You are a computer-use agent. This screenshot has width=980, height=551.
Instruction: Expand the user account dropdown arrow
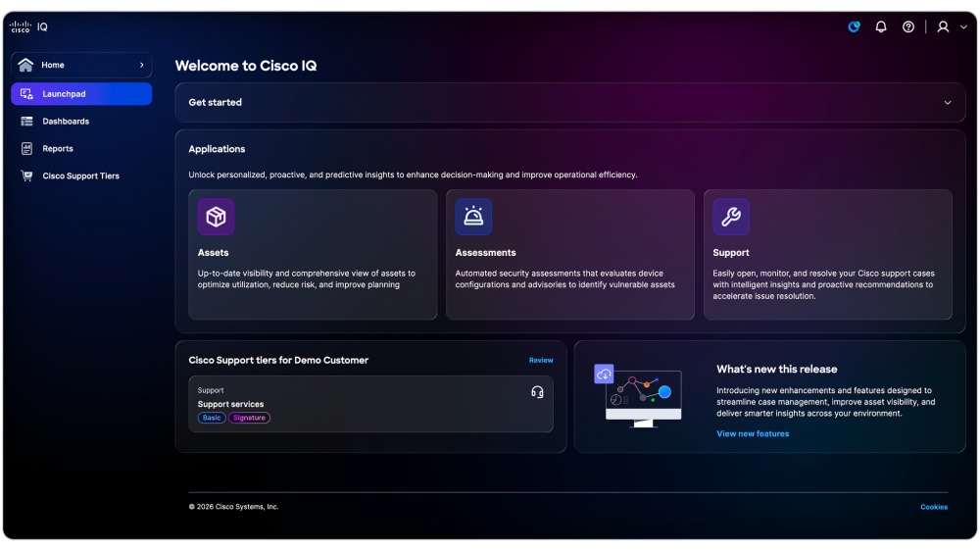pos(963,27)
